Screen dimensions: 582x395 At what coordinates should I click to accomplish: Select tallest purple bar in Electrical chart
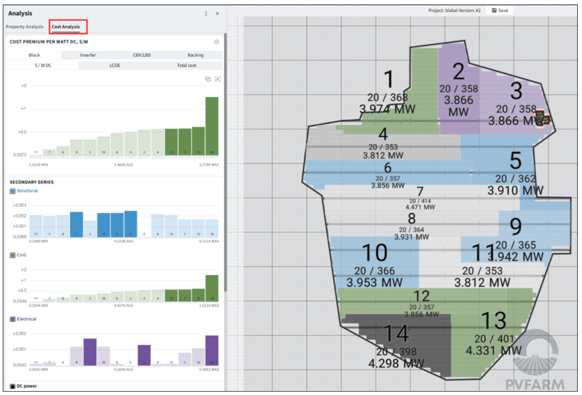[x=212, y=350]
